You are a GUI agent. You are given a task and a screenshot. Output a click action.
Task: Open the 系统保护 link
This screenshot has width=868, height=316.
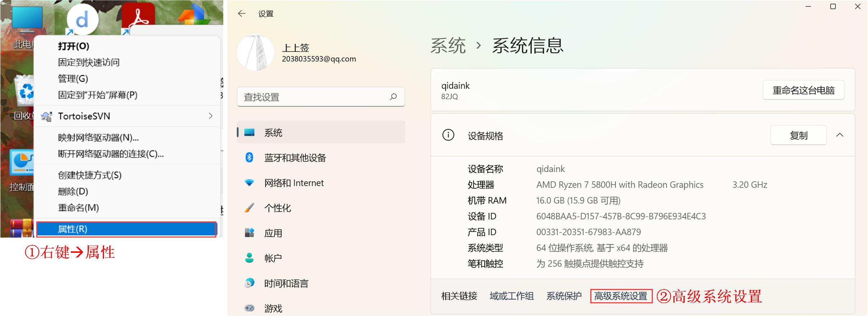tap(564, 296)
